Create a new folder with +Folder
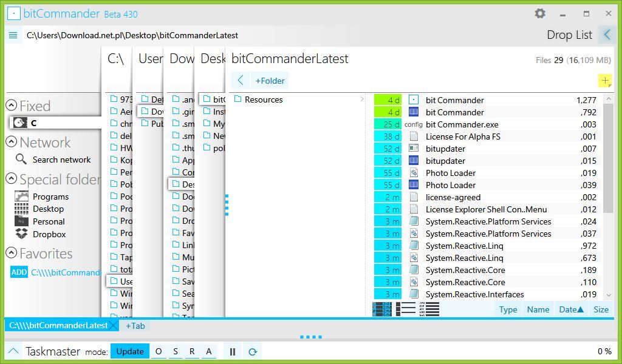Viewport: 622px width, 364px height. (270, 81)
